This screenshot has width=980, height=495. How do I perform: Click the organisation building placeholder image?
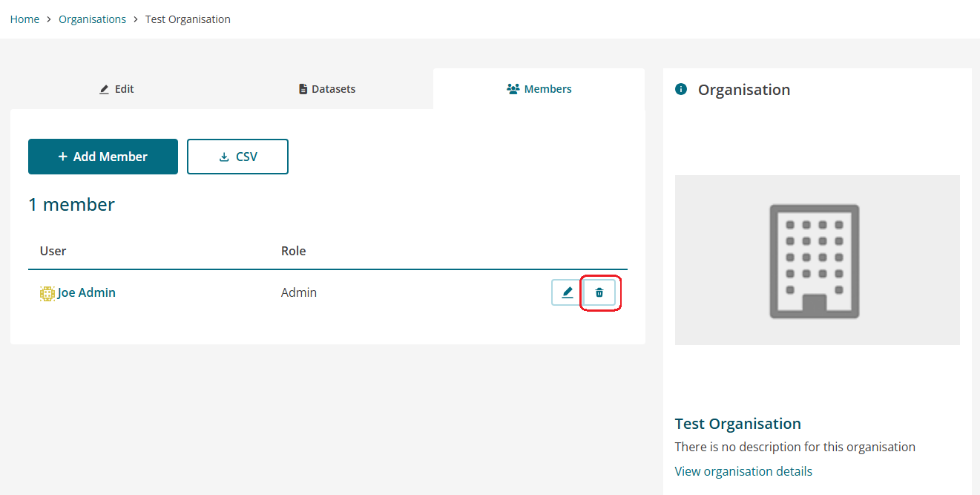tap(817, 260)
